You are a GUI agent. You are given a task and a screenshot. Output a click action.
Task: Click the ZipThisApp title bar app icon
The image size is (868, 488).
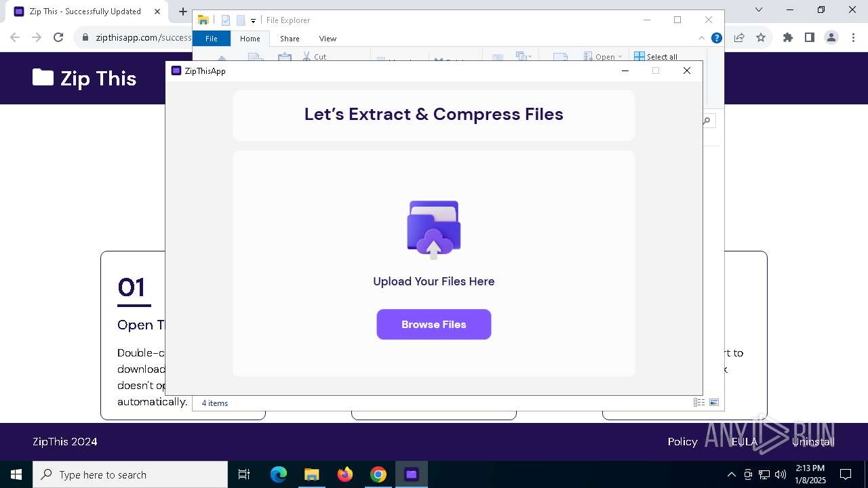pos(176,70)
